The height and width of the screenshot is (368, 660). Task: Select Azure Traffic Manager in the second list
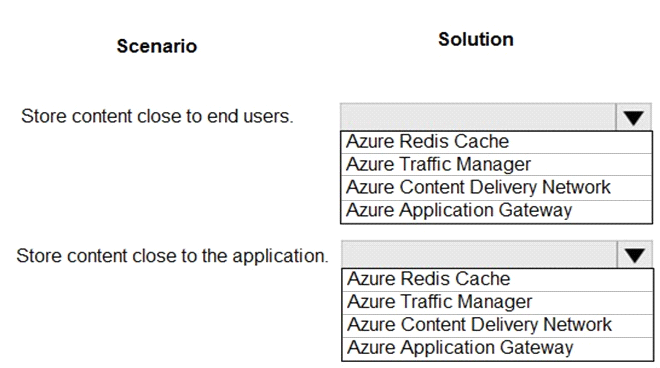pyautogui.click(x=498, y=302)
